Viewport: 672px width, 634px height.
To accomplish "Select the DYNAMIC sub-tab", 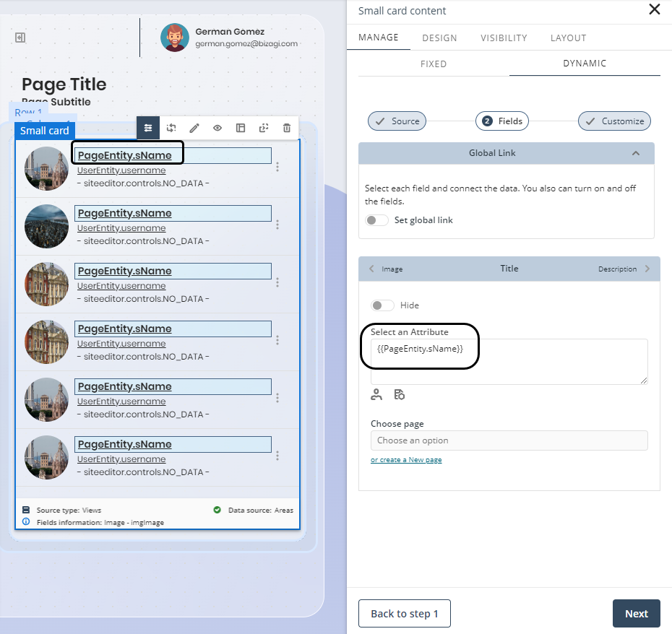I will coord(585,64).
